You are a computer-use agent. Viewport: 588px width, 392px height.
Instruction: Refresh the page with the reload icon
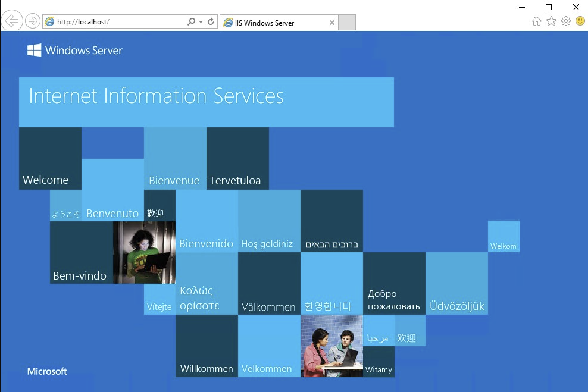[x=211, y=22]
